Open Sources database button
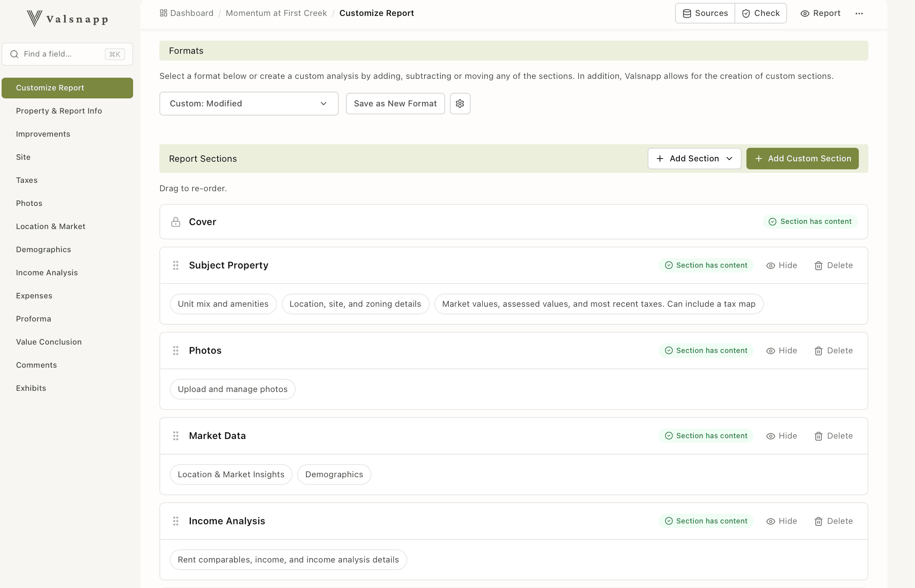This screenshot has height=588, width=915. point(705,13)
